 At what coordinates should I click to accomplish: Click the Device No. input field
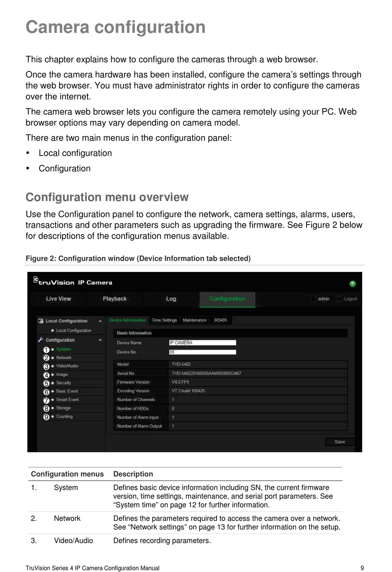pos(202,352)
